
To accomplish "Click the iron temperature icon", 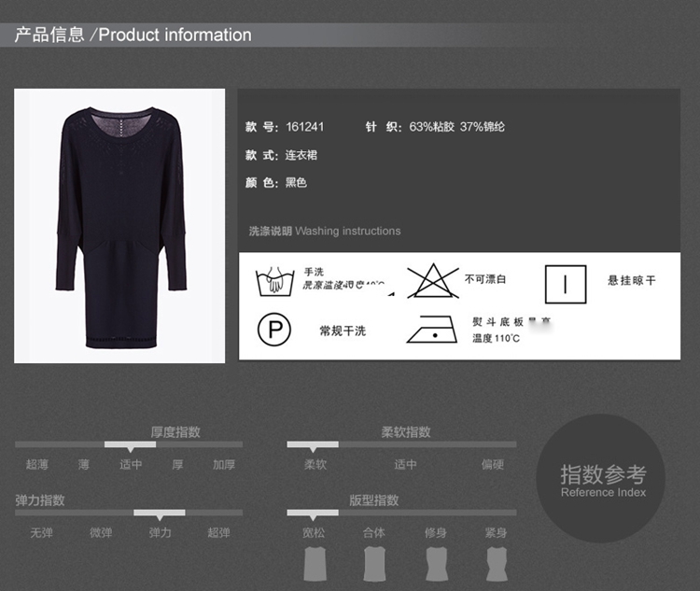I will click(432, 330).
